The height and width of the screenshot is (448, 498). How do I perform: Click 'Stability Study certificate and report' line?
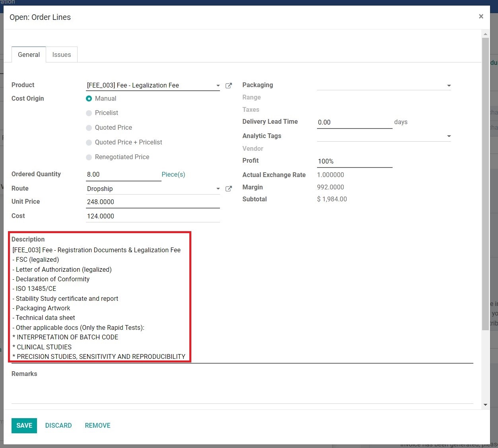pyautogui.click(x=65, y=298)
